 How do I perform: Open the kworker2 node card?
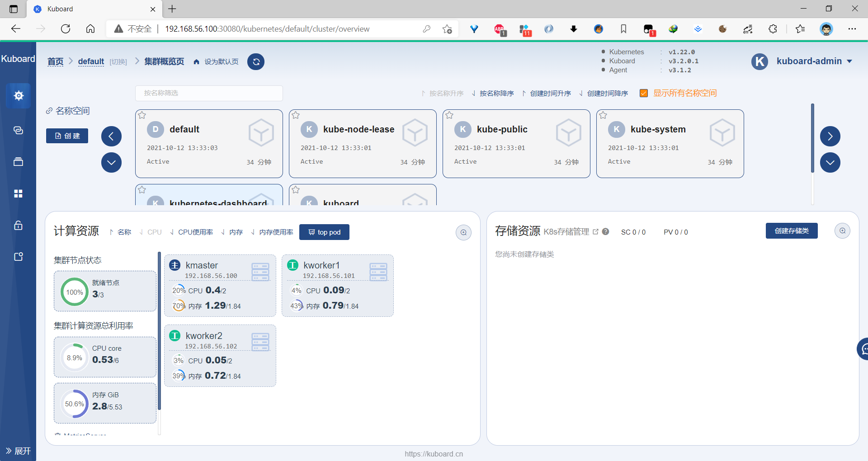220,355
